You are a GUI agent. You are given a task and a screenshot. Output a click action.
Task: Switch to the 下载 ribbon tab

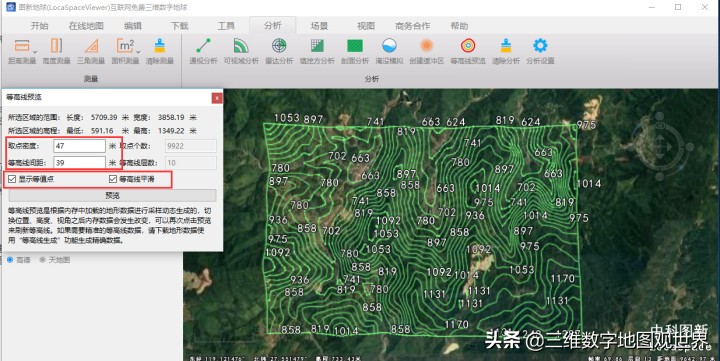pos(180,26)
